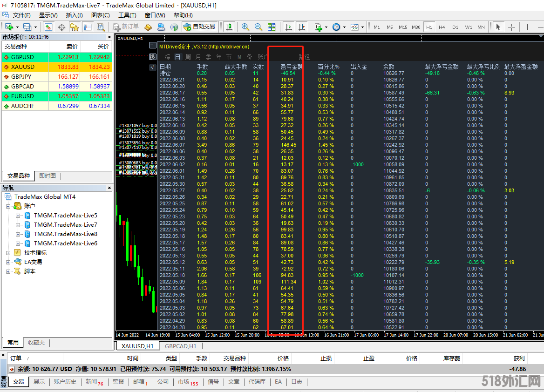The width and height of the screenshot is (544, 392).
Task: Open the indicators dropdown arrow
Action: (326, 27)
